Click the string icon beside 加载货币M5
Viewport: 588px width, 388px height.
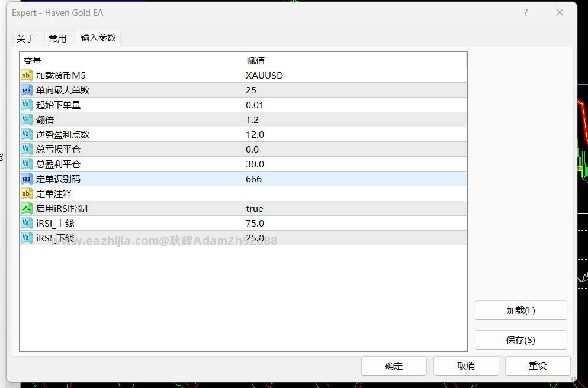coord(27,75)
